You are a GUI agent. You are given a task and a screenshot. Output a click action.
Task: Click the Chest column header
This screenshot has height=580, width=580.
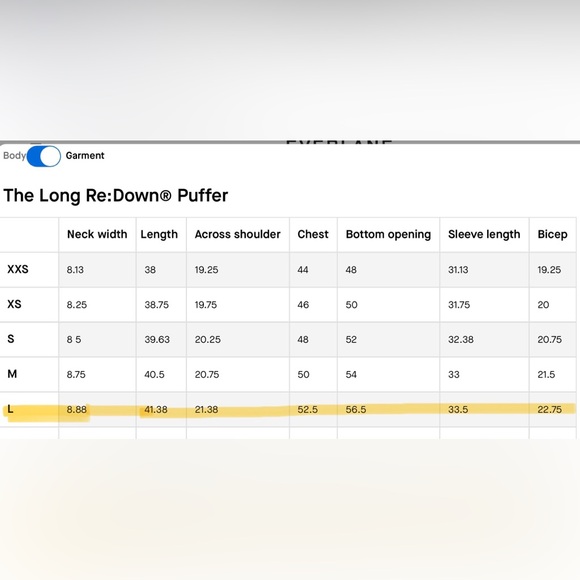tap(313, 234)
